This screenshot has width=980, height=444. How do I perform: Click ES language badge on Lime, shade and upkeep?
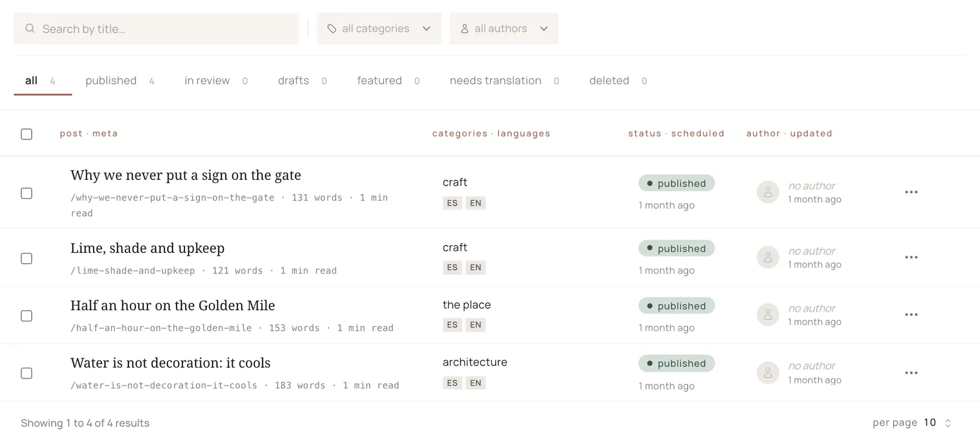point(452,267)
